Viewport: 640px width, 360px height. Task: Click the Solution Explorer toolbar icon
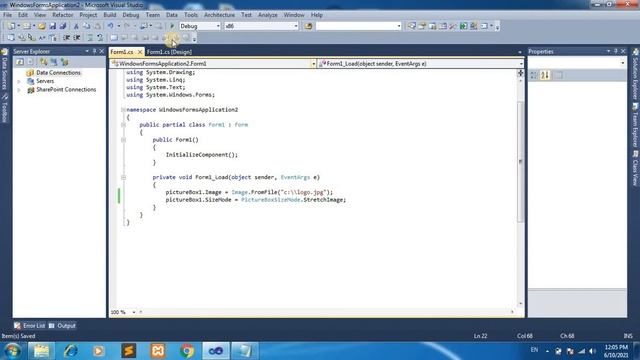[x=412, y=26]
